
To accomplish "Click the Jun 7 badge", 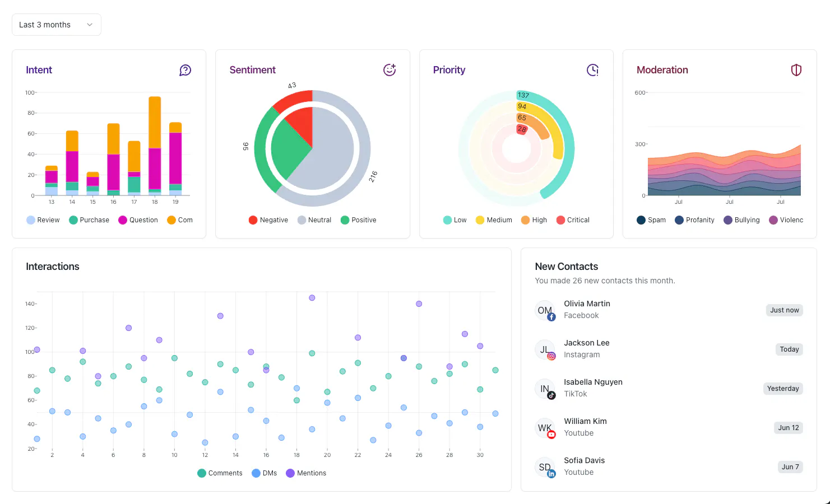I will coord(790,467).
